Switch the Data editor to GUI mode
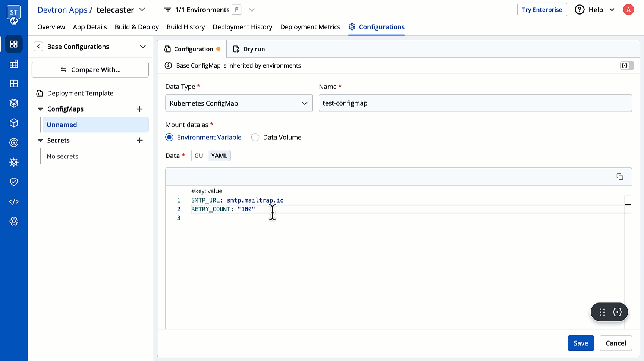Screen dimensions: 644x361 point(200,156)
